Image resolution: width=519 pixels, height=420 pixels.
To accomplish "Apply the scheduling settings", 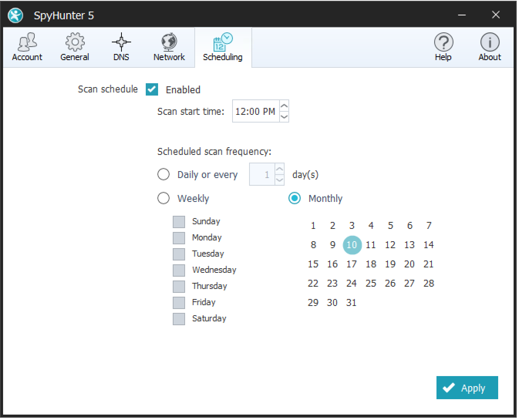I will [467, 388].
